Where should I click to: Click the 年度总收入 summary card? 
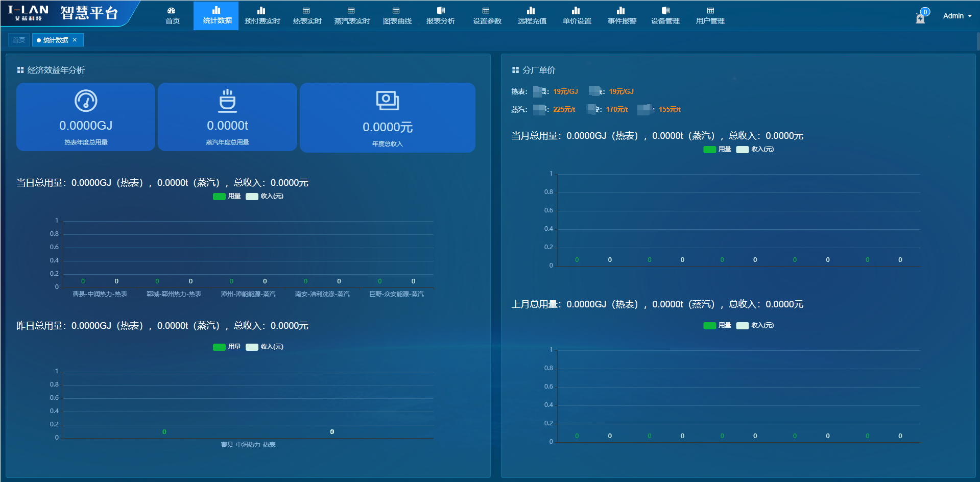click(x=388, y=117)
